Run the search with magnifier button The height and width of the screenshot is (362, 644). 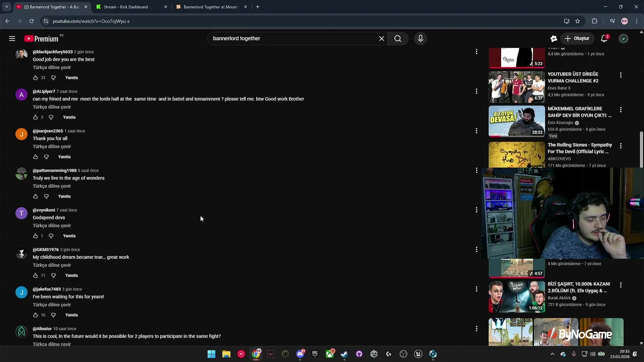397,38
